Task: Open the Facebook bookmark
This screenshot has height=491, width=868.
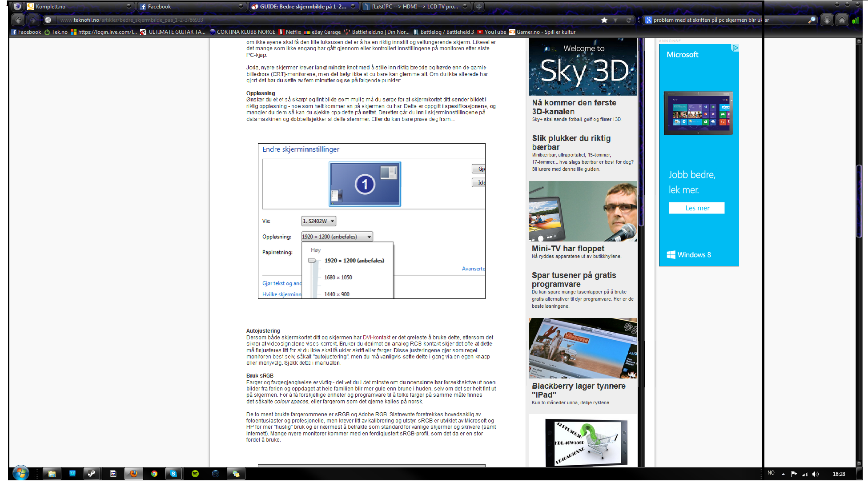Action: pos(26,32)
